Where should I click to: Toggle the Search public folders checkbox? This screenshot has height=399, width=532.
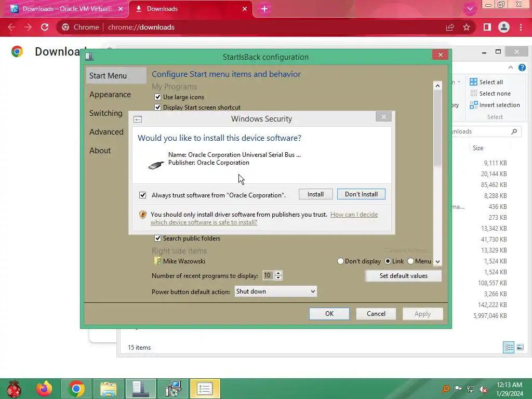(x=157, y=238)
